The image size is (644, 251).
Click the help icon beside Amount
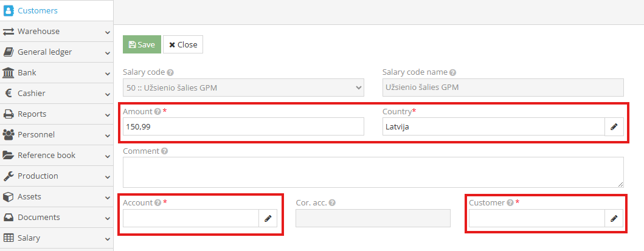click(x=158, y=112)
